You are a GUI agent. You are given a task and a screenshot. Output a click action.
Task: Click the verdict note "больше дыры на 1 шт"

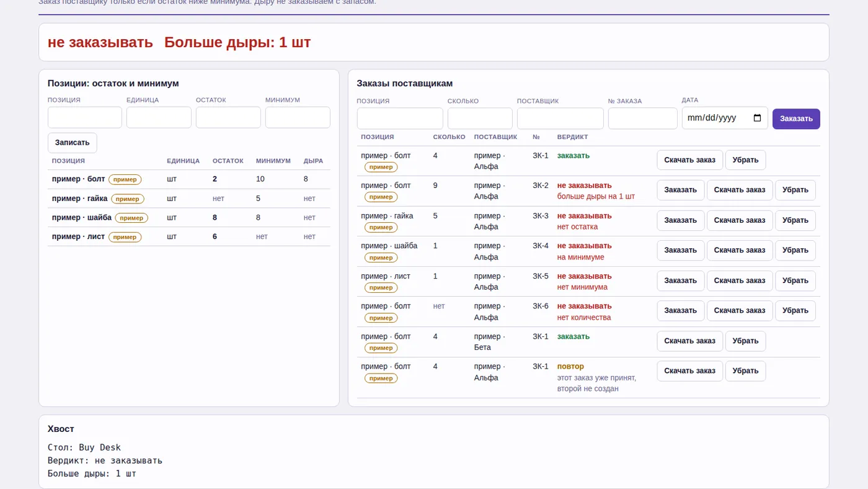tap(596, 197)
